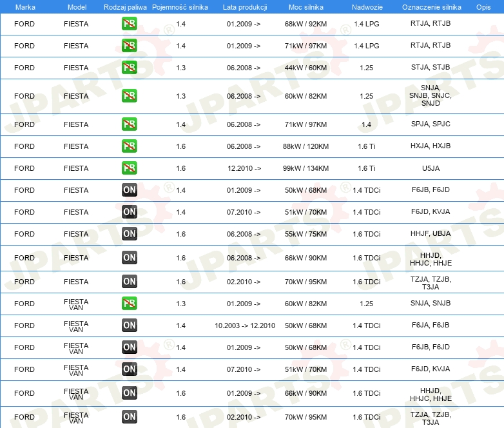
Task: Click petrol icon in HXJA, HXJB row
Action: click(x=129, y=146)
